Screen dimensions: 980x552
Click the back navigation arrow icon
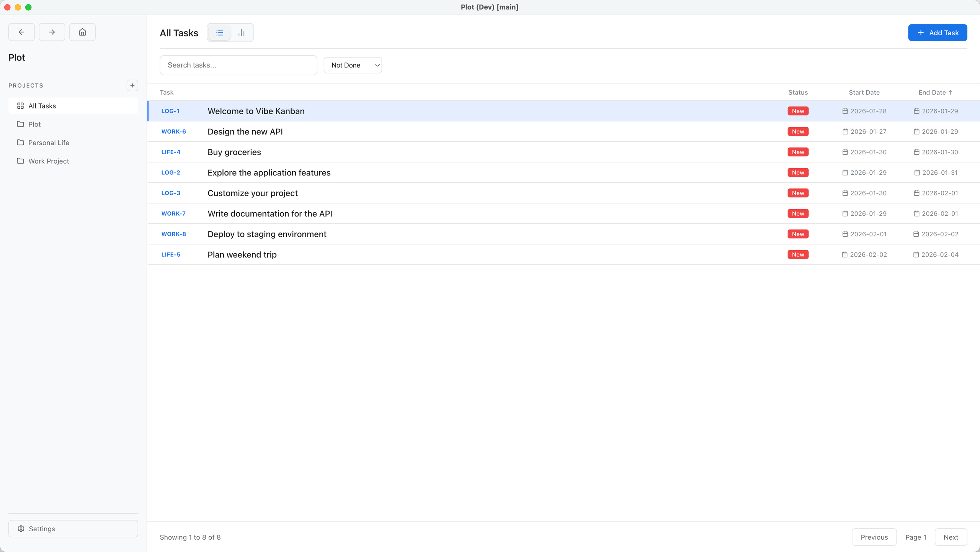click(21, 32)
